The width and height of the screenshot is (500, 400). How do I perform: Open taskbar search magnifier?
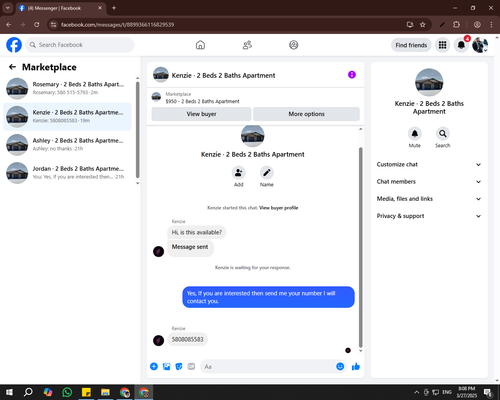coord(28,392)
